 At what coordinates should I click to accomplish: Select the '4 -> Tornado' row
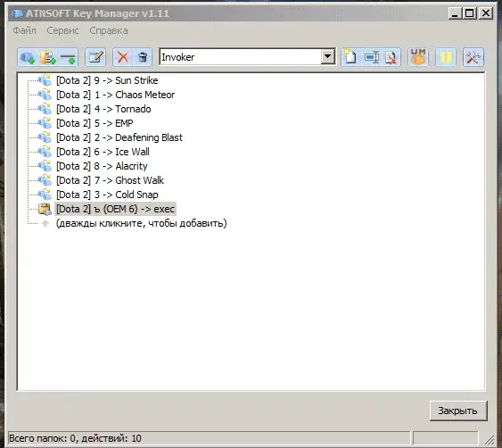103,109
